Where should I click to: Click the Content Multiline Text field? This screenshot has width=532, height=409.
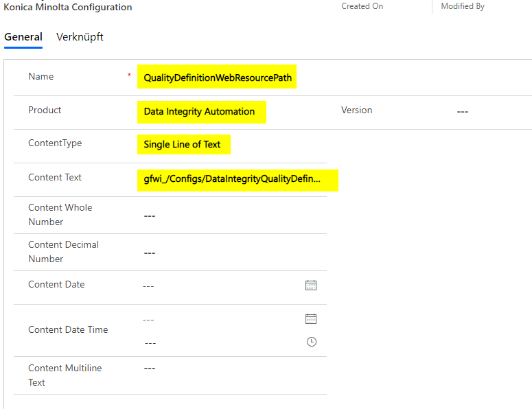(x=150, y=368)
